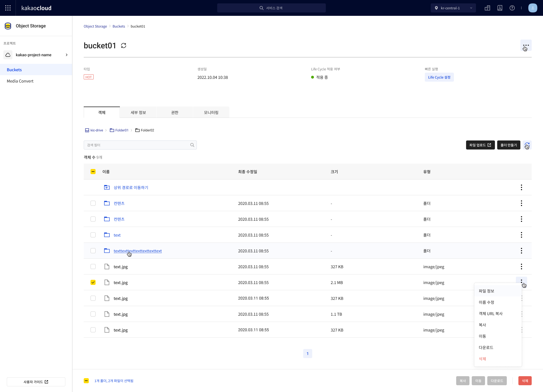Choose 이름 수정 in context menu
The image size is (543, 392).
[498, 302]
